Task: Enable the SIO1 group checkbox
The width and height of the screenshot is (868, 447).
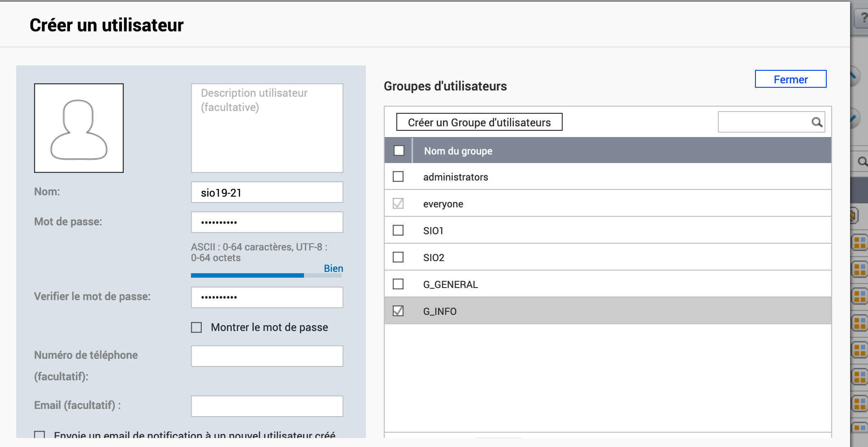Action: click(398, 230)
